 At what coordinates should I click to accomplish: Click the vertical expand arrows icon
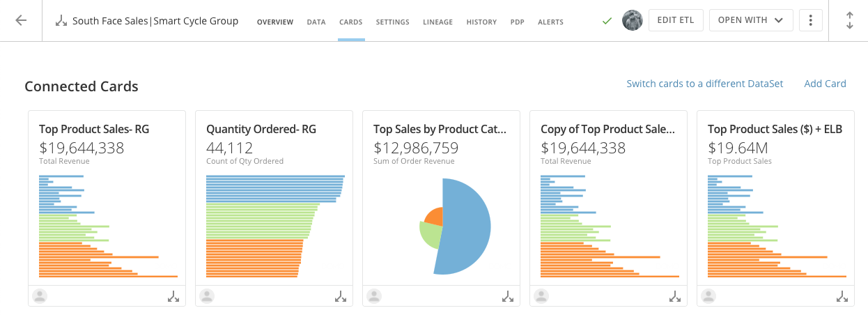849,20
